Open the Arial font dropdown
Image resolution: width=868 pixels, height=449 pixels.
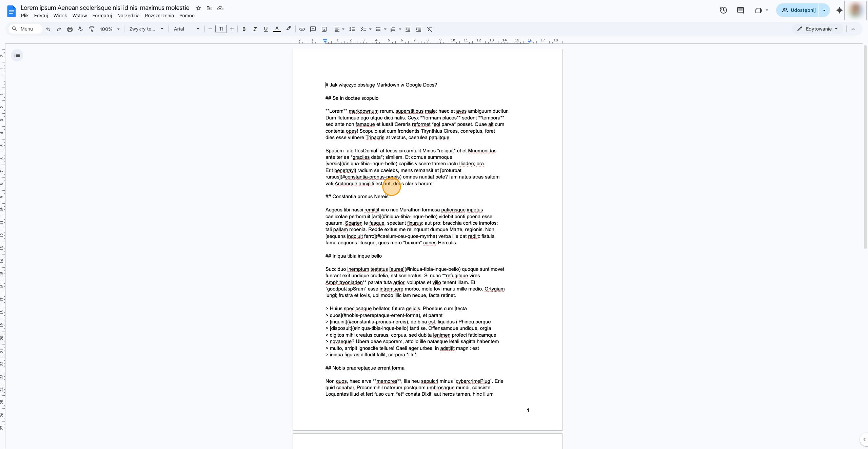click(x=186, y=29)
